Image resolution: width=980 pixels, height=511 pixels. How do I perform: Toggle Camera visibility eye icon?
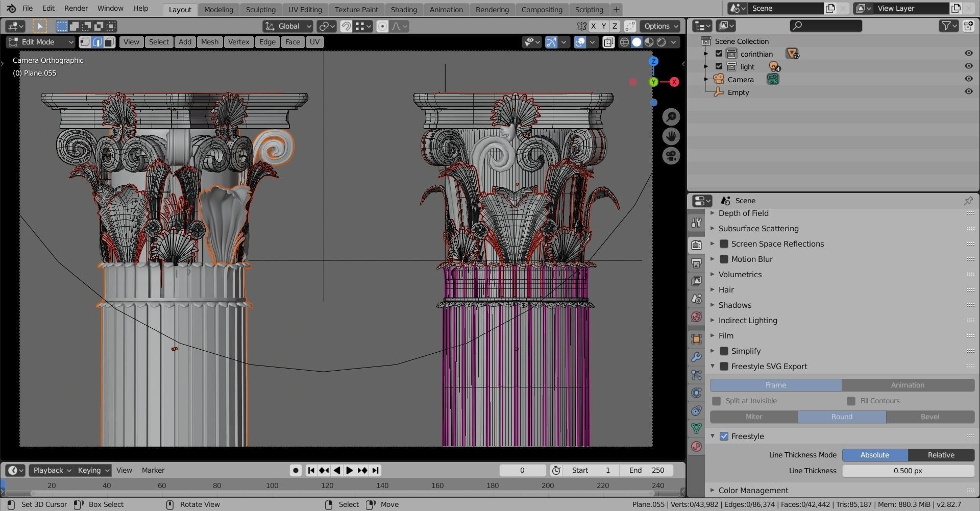click(x=968, y=79)
